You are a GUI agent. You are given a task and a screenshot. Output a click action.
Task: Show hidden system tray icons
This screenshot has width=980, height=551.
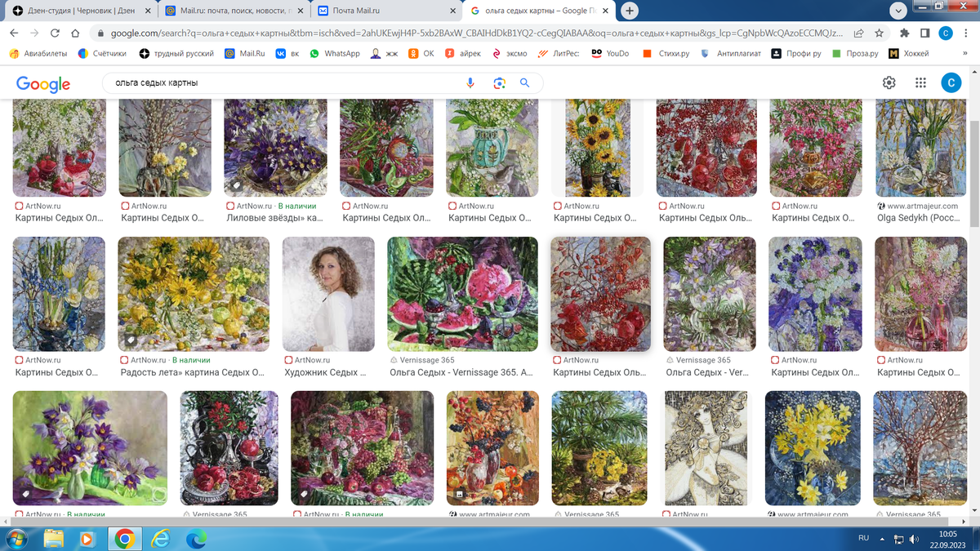(x=881, y=539)
